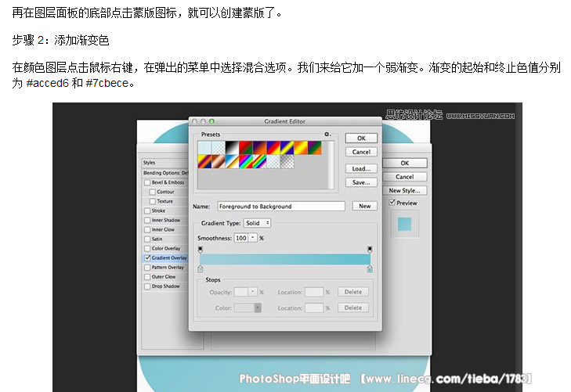Screen dimensions: 571x392
Task: Select the right color stop below gradient bar
Action: [370, 268]
